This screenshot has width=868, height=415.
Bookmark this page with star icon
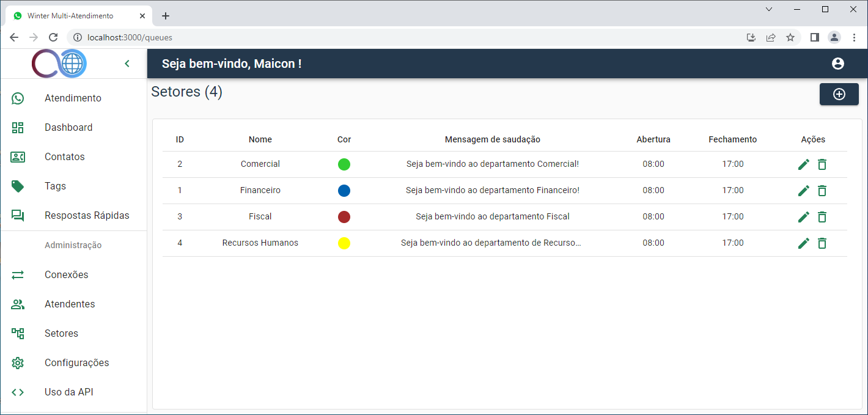point(790,37)
